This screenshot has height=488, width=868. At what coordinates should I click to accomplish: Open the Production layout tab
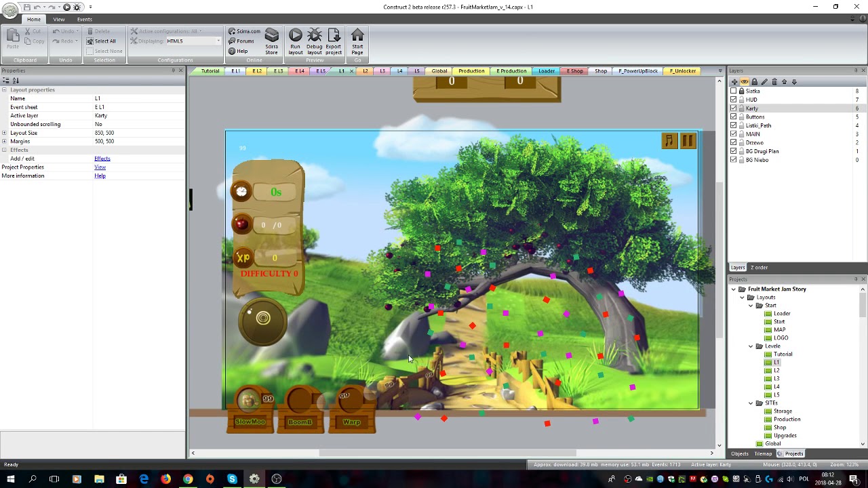(x=471, y=71)
